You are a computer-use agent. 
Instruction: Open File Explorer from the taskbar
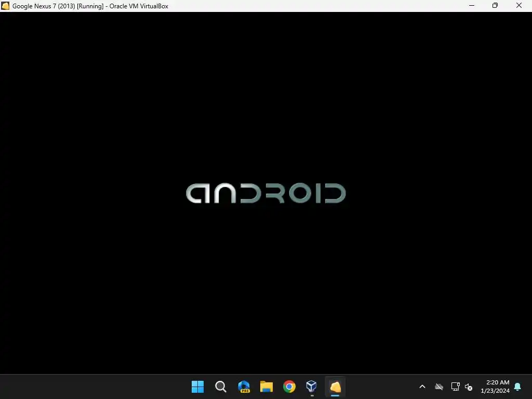(x=267, y=387)
